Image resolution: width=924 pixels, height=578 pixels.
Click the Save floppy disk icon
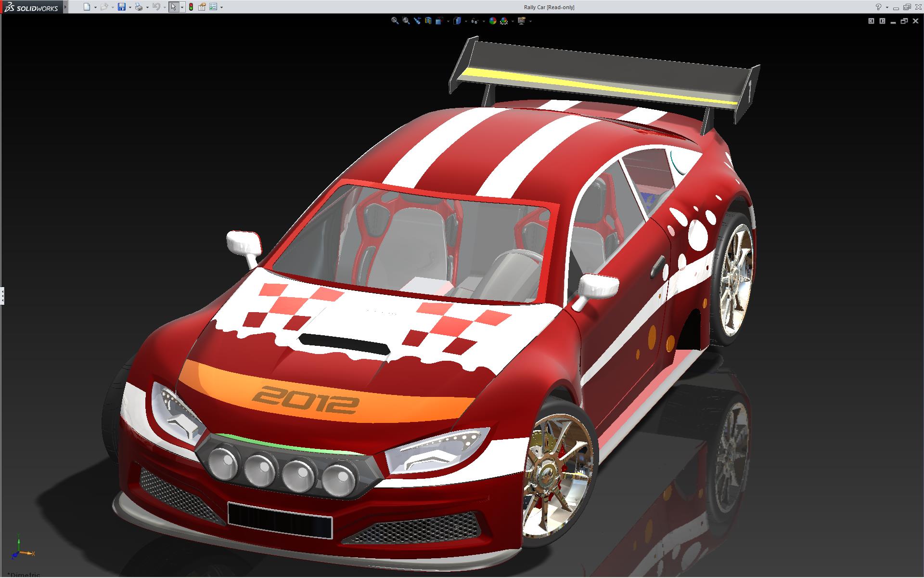click(x=122, y=7)
